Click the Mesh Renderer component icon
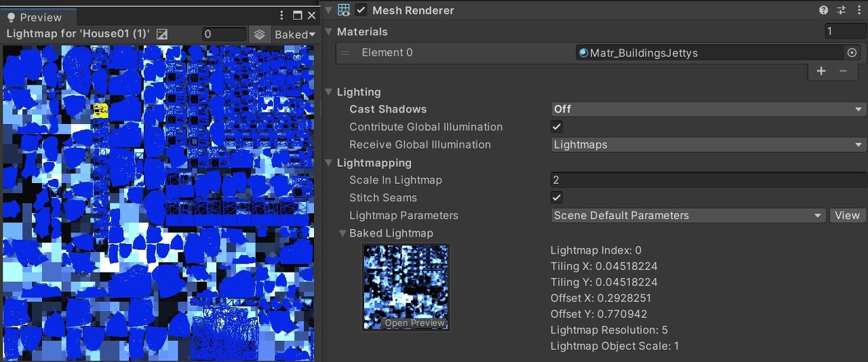Screen dimensions: 868x362 [x=344, y=10]
